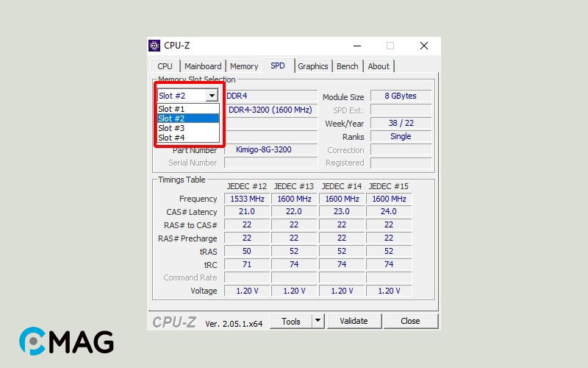Click the Validate button
This screenshot has height=368, width=588.
(x=354, y=321)
